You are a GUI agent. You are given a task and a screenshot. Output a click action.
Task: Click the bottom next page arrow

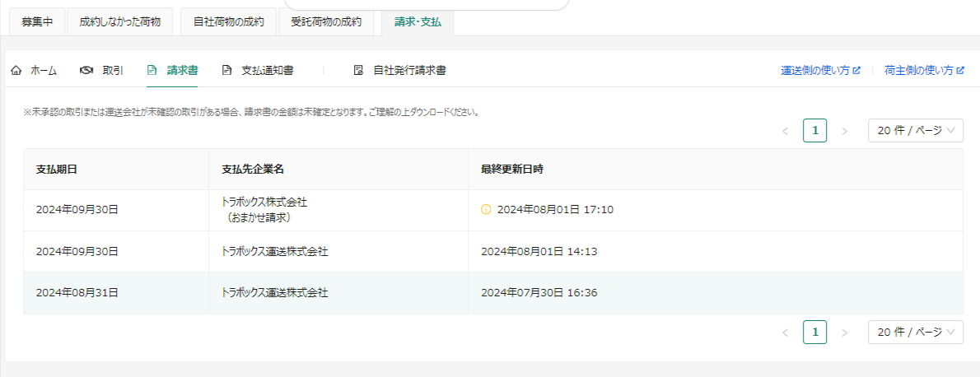(844, 332)
